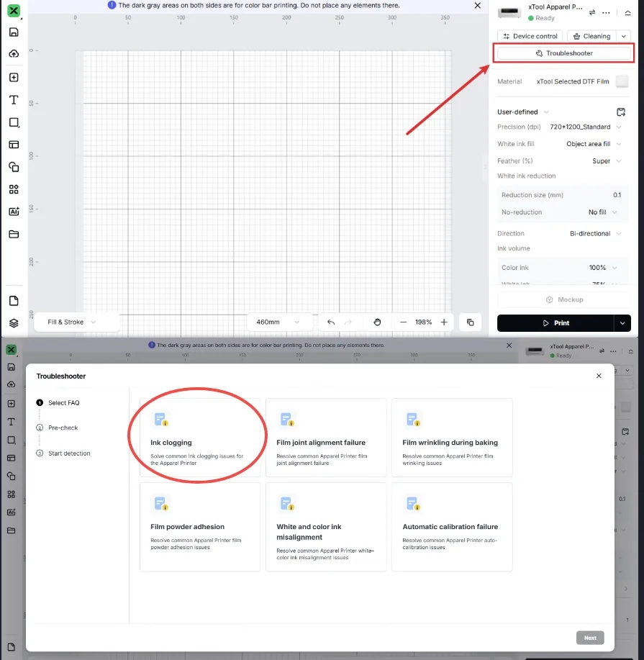This screenshot has width=644, height=660.
Task: Open the folder icon in top sidebar
Action: [x=14, y=234]
